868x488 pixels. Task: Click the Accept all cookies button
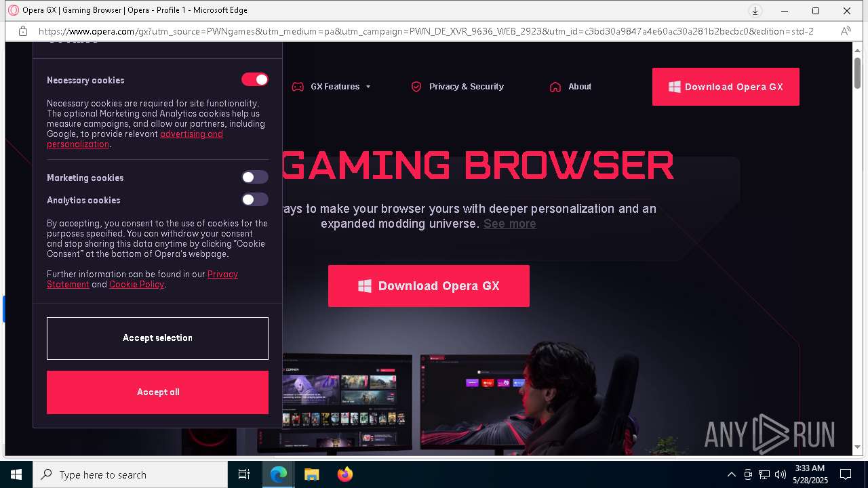tap(157, 392)
